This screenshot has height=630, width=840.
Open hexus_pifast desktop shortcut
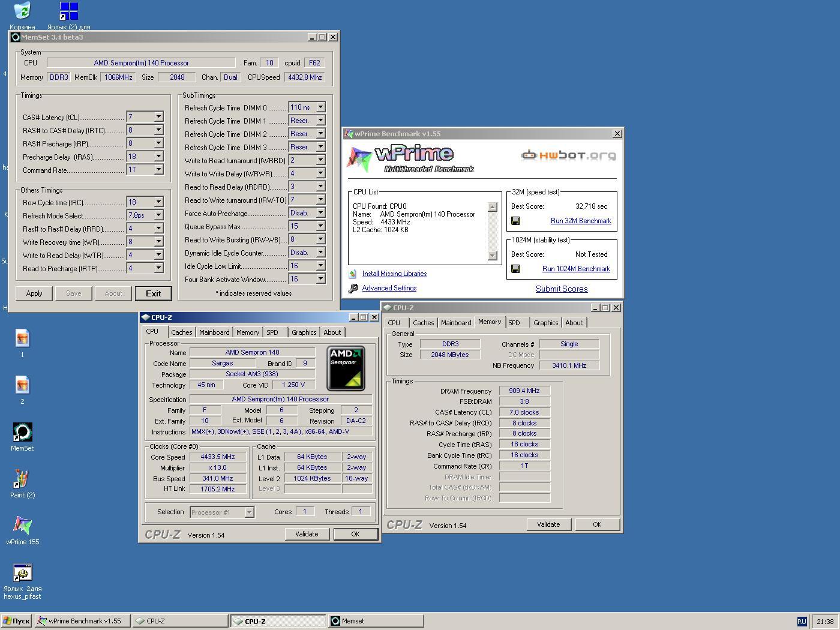(x=22, y=572)
